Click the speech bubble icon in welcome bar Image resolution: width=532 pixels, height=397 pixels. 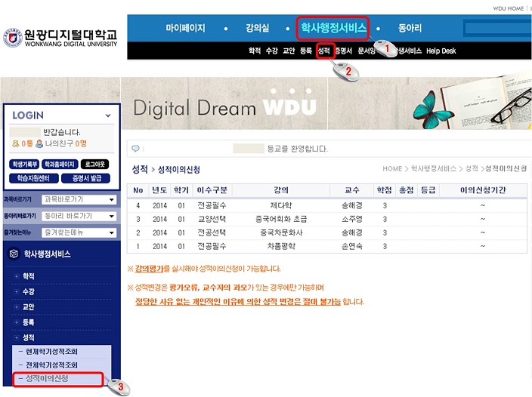[135, 149]
